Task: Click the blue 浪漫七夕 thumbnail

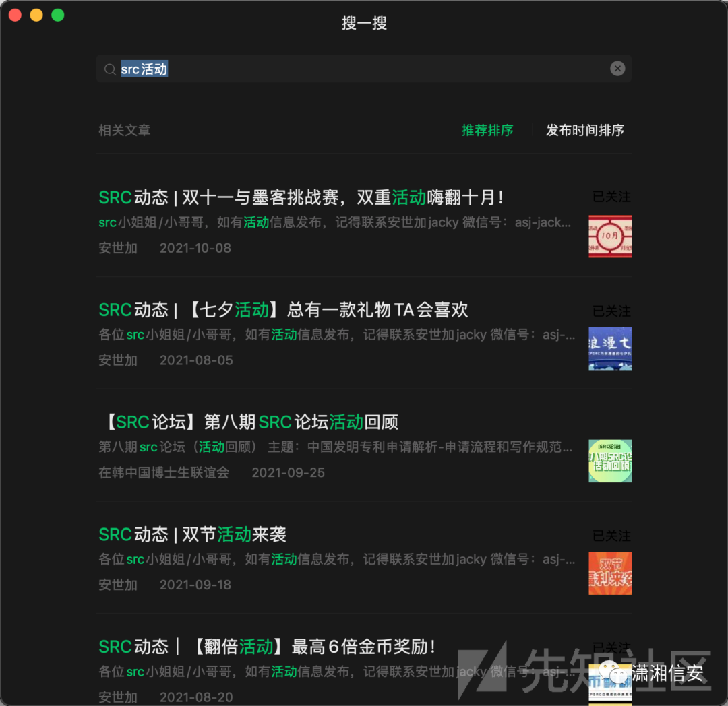Action: [609, 349]
